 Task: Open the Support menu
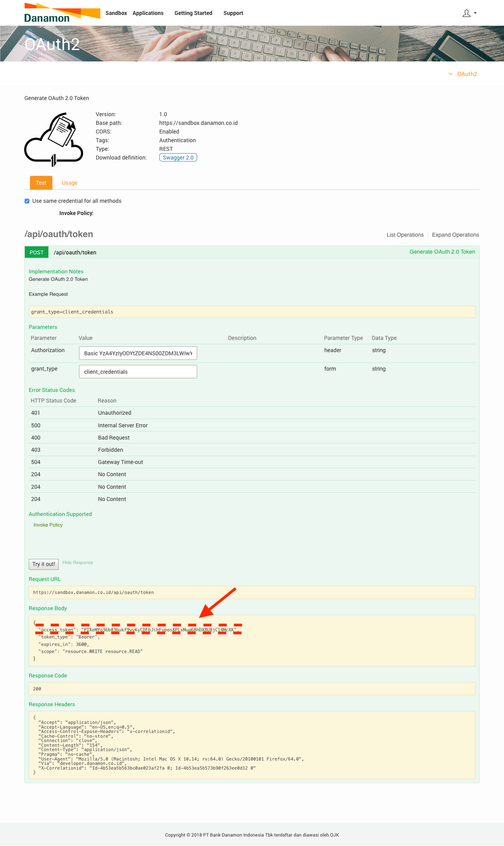click(233, 13)
